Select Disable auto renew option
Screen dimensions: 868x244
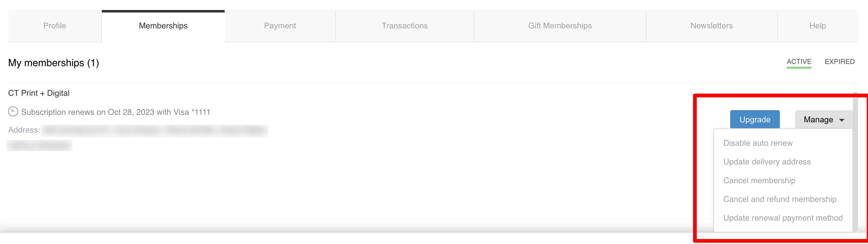(757, 143)
